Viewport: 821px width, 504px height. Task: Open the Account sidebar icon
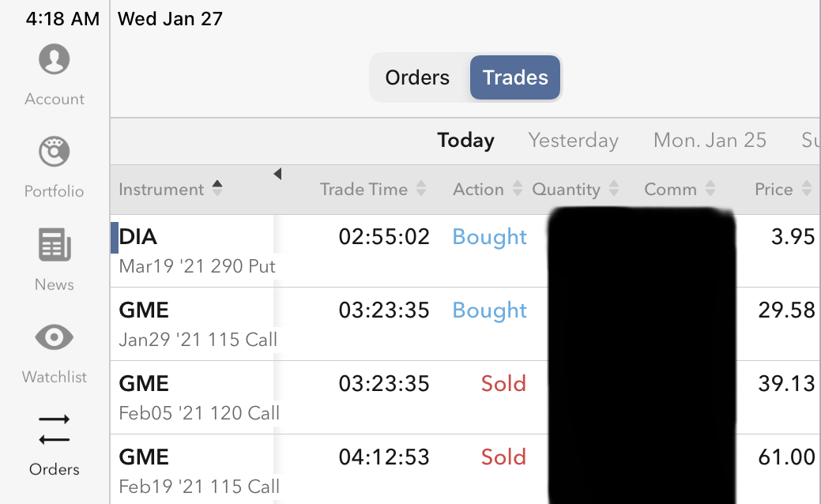point(55,60)
